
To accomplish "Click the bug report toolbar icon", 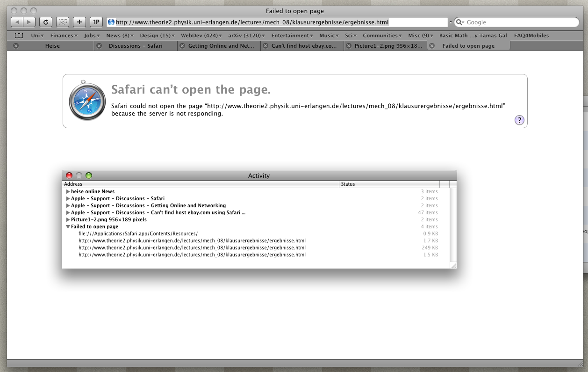I will [x=63, y=22].
